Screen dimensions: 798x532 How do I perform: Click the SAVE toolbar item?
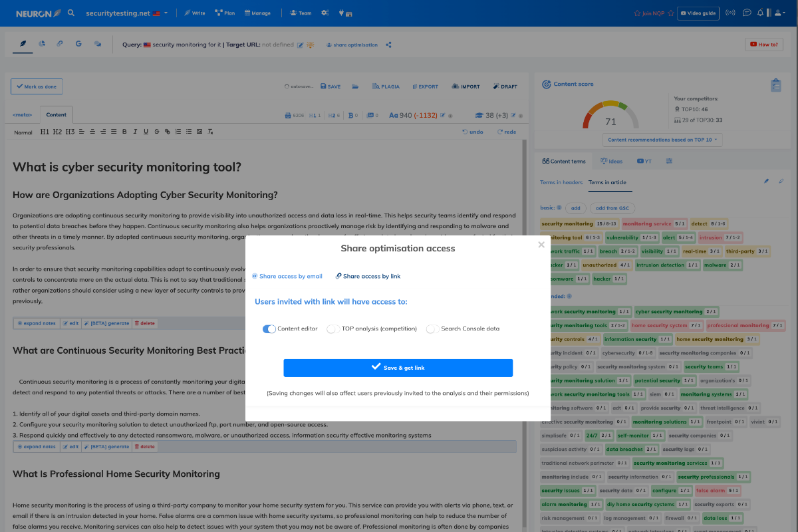[331, 86]
